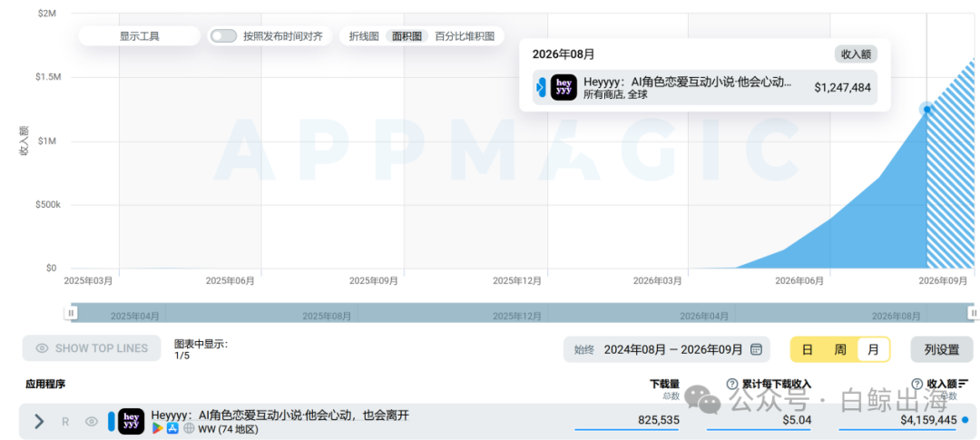Click the blue arrow icon in the tooltip
Image resolution: width=980 pixels, height=440 pixels.
[541, 87]
